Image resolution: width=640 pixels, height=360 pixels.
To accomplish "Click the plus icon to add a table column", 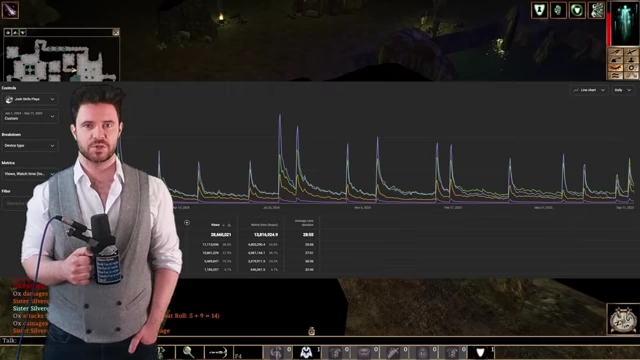I will tap(187, 223).
